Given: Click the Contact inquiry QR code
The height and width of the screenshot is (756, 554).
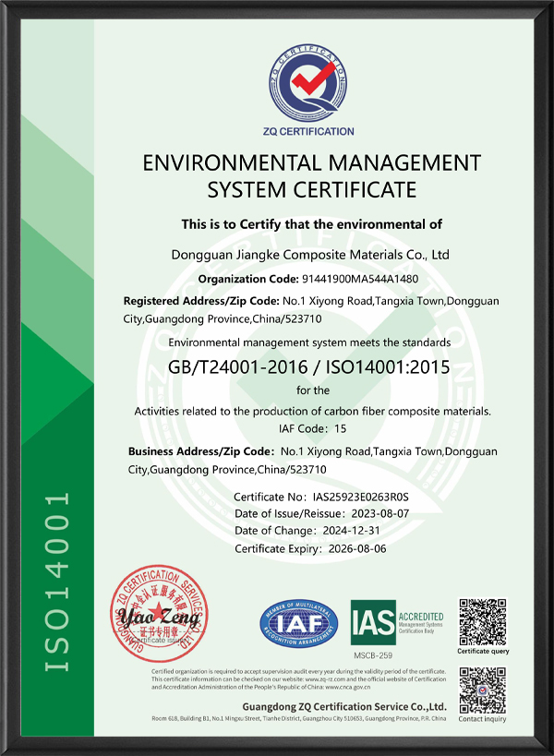Looking at the screenshot, I should (484, 688).
